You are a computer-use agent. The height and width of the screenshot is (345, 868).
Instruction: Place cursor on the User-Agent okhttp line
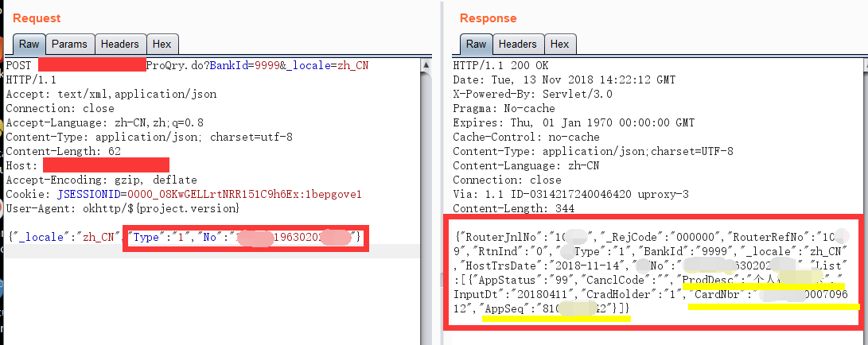click(x=123, y=208)
